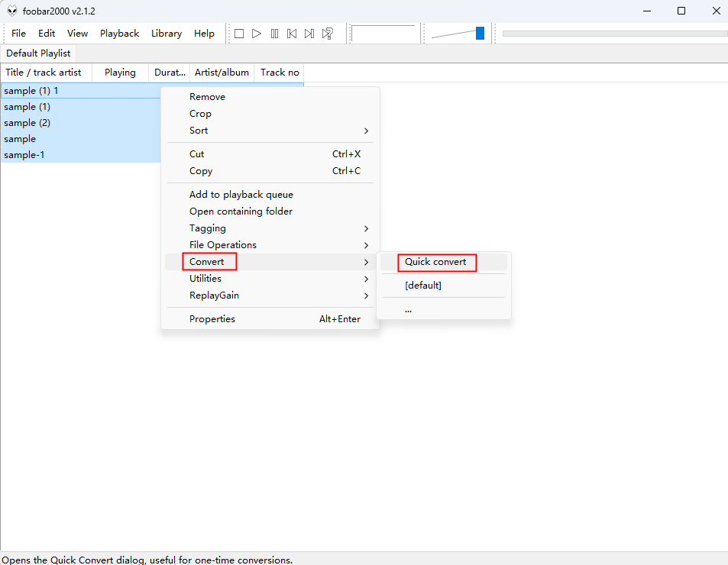Click the '...' entry in Convert submenu
Image resolution: width=728 pixels, height=565 pixels.
tap(443, 309)
